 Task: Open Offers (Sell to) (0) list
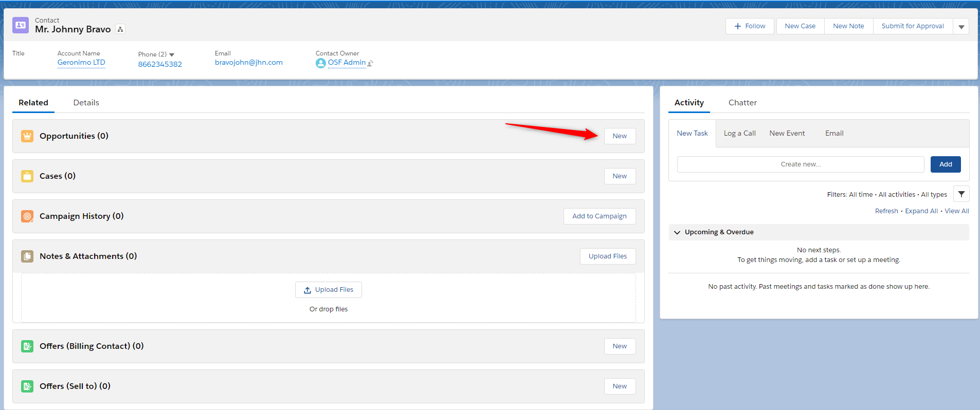[x=75, y=386]
